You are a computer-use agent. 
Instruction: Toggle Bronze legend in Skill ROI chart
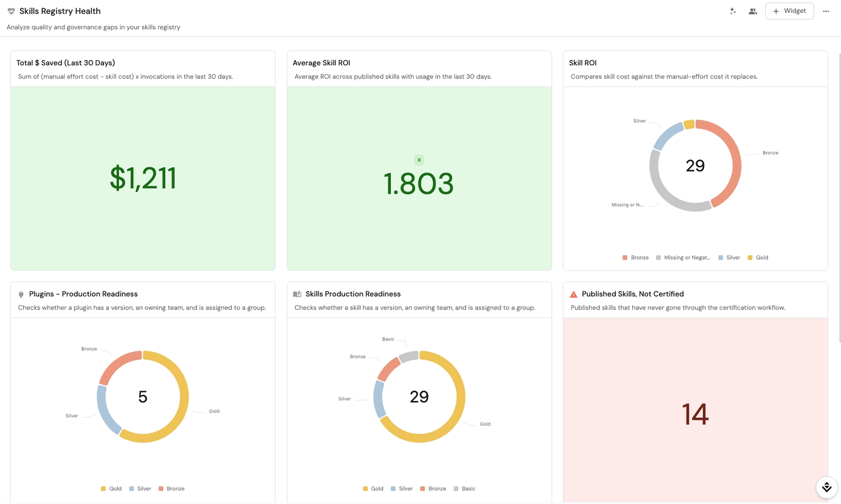pyautogui.click(x=635, y=257)
